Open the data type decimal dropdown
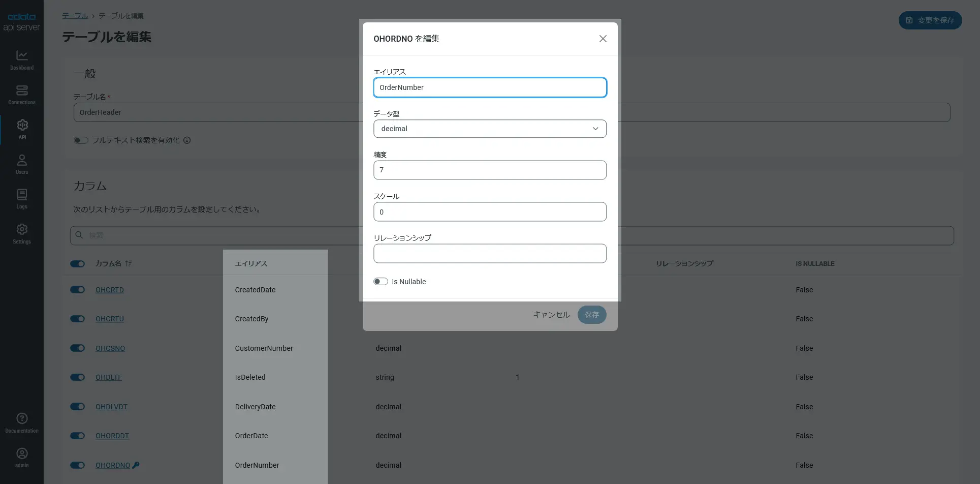Image resolution: width=980 pixels, height=484 pixels. [490, 129]
